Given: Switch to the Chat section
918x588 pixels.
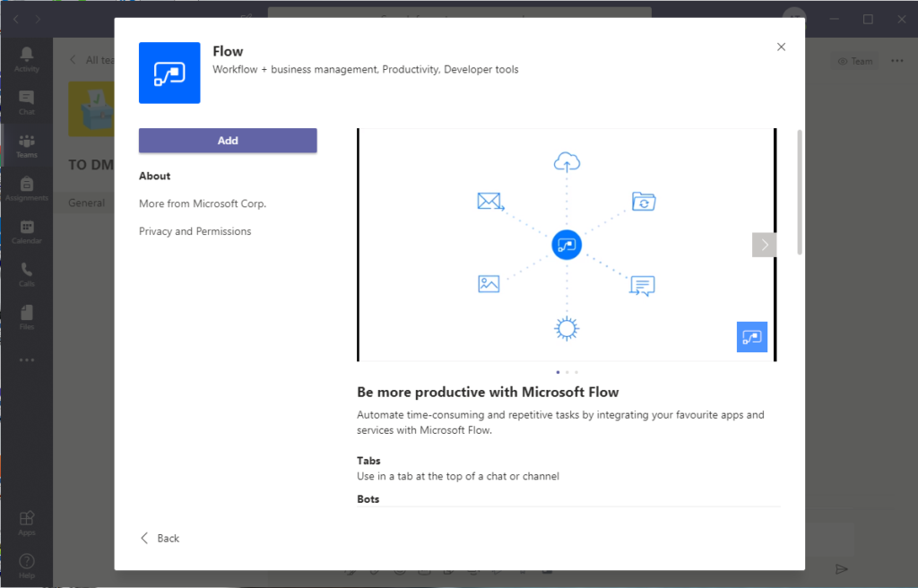Looking at the screenshot, I should 26,101.
